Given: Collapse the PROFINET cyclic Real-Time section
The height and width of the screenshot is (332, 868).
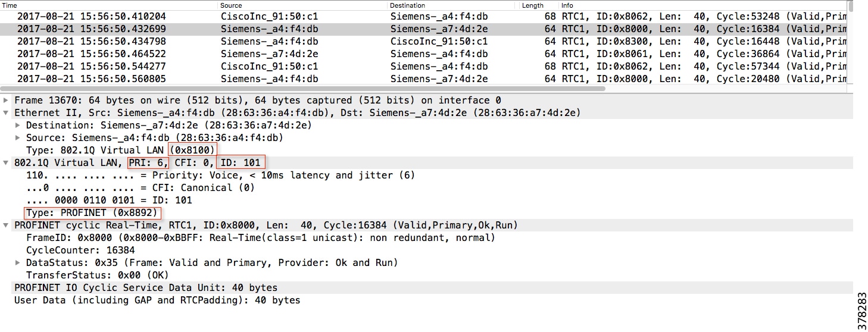Looking at the screenshot, I should click(x=7, y=225).
